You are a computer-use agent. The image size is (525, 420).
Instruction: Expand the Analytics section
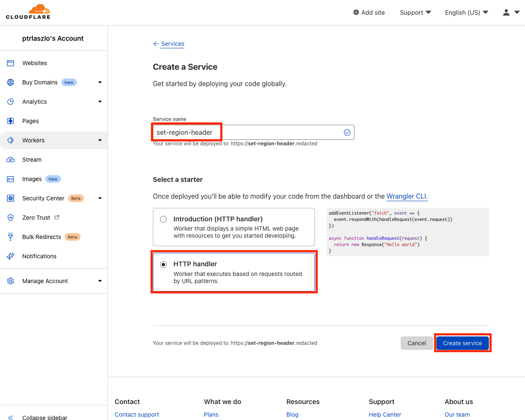[100, 102]
